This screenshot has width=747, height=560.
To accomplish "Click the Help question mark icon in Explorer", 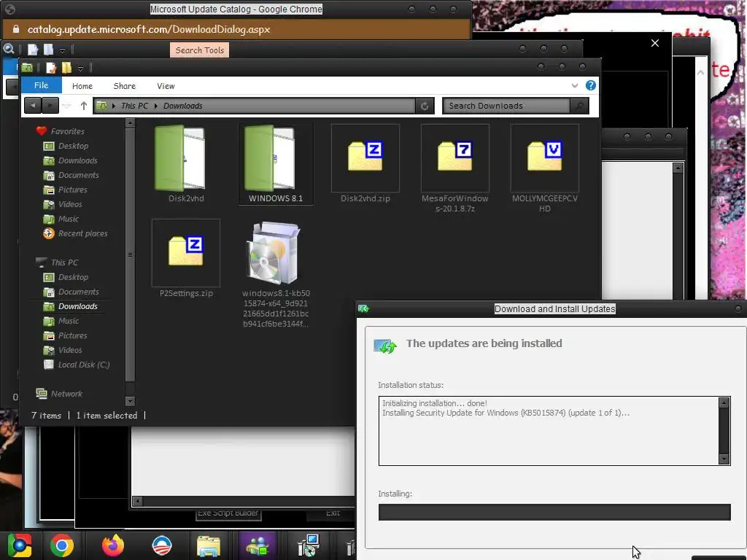I will point(591,85).
